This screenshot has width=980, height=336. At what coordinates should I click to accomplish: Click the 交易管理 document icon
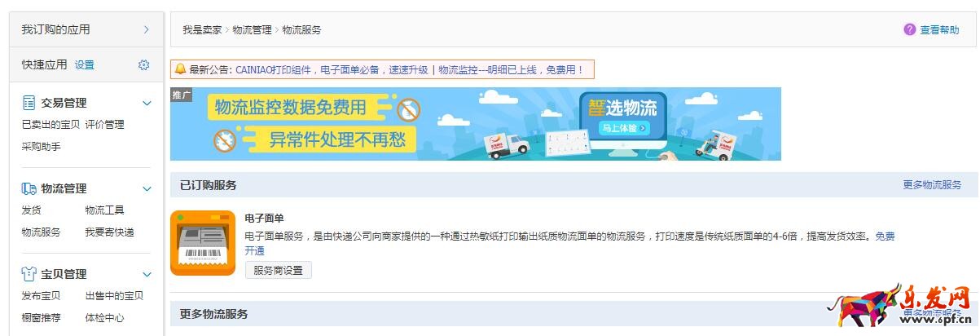(29, 103)
